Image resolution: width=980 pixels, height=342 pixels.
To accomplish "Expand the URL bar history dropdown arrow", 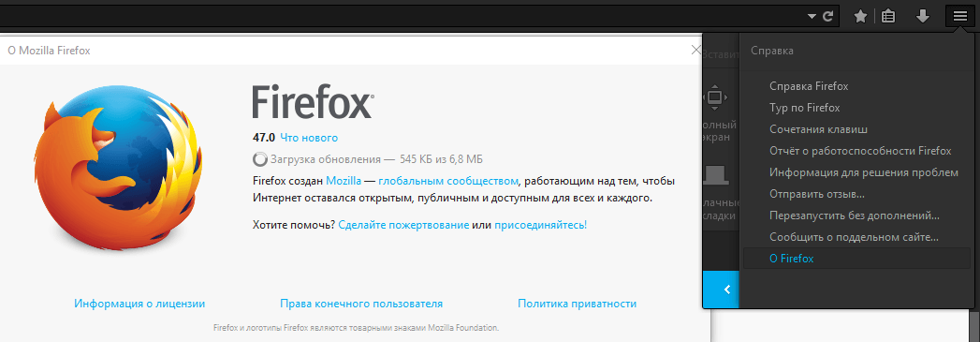I will pyautogui.click(x=812, y=16).
